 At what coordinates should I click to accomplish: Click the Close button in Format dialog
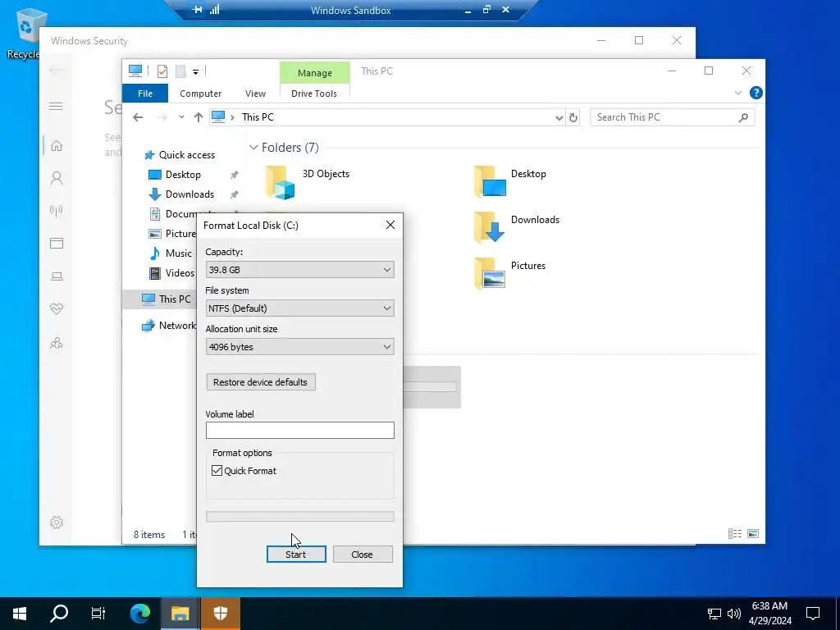coord(362,555)
